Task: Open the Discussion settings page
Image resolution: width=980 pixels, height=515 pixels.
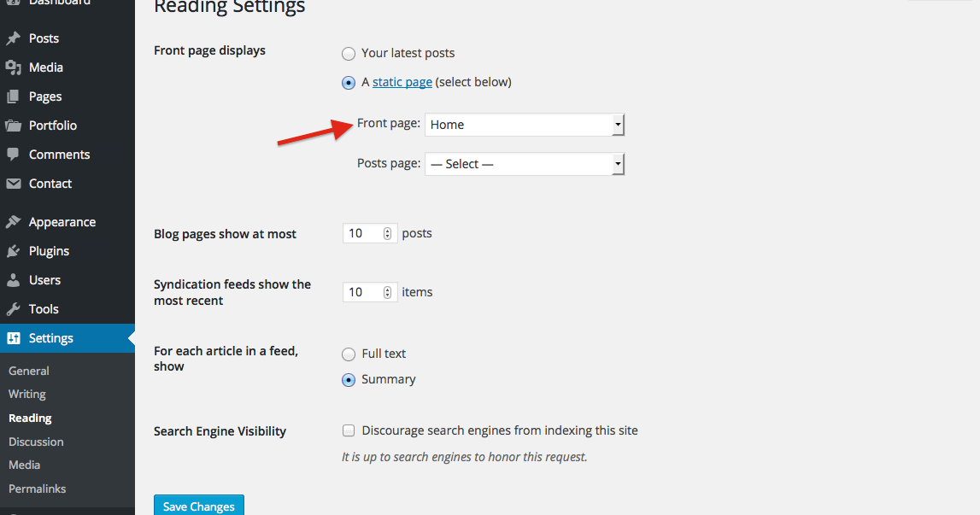Action: coord(36,442)
